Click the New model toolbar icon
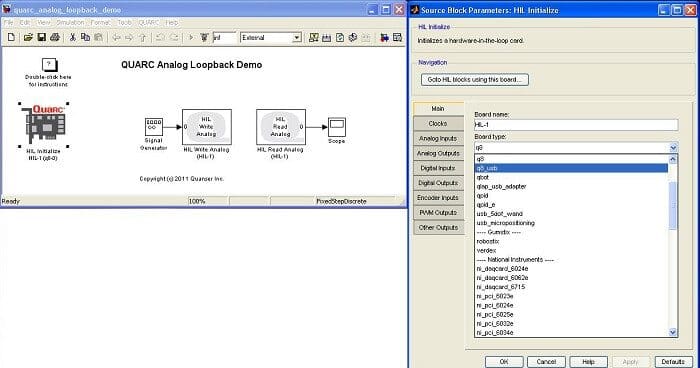 coord(11,38)
